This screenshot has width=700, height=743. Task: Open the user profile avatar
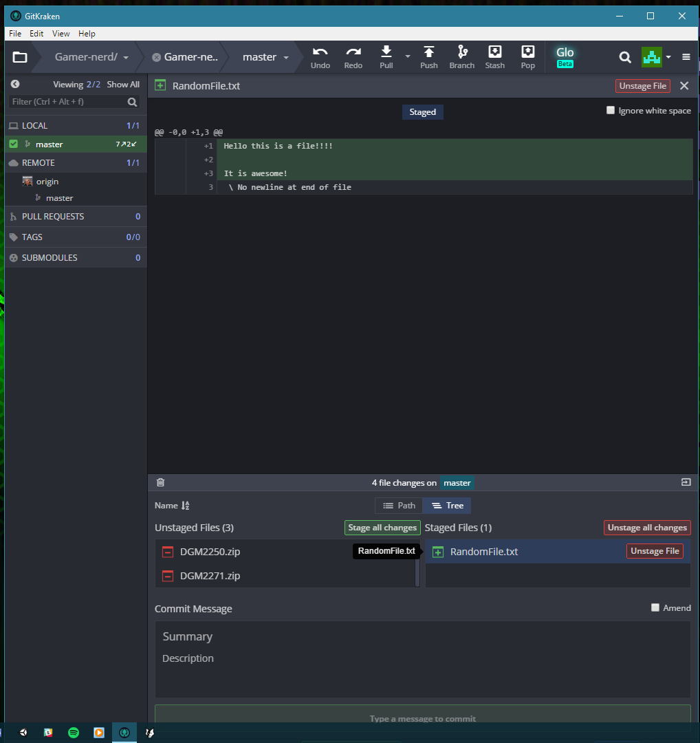coord(652,57)
